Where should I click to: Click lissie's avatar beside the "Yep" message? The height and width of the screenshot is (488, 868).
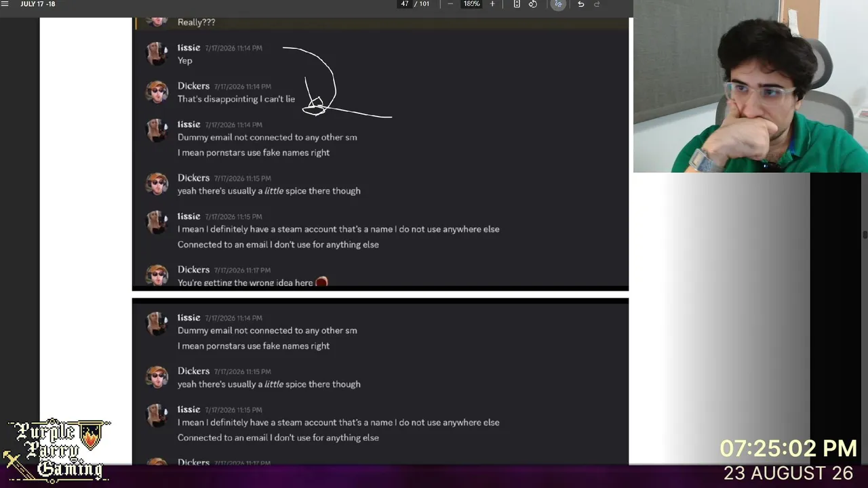[x=157, y=54]
